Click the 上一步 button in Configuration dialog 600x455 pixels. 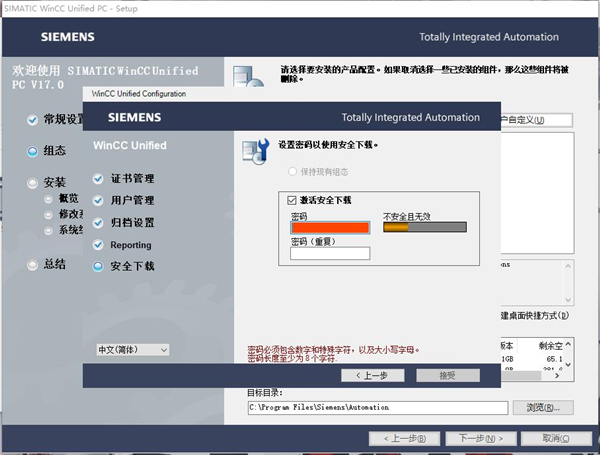pyautogui.click(x=373, y=375)
